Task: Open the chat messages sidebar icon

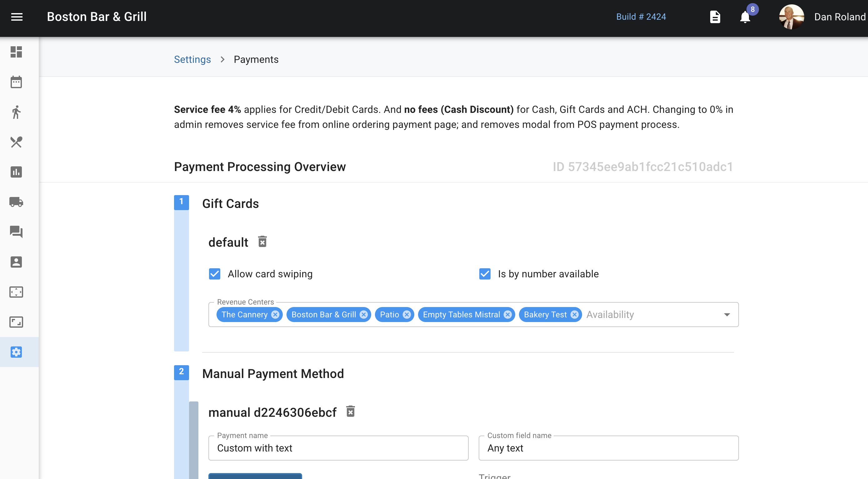Action: (x=16, y=232)
